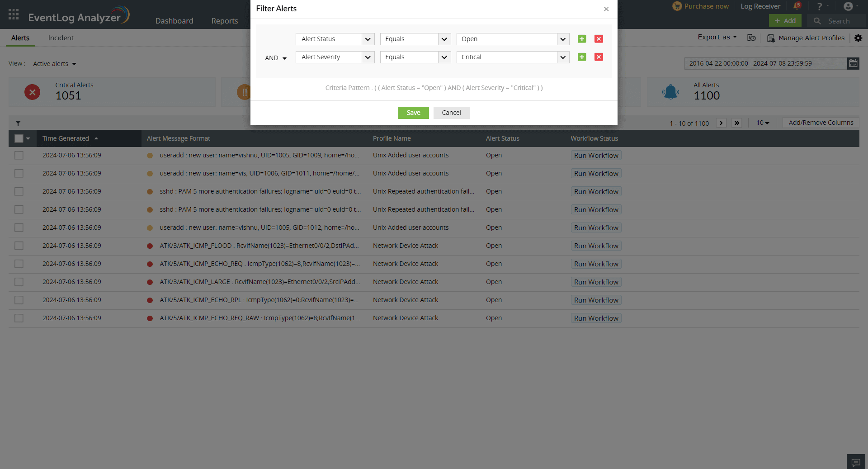Check the ATK_ICMP_FLOOD alert row
Screen dimensions: 868x469
coord(19,246)
